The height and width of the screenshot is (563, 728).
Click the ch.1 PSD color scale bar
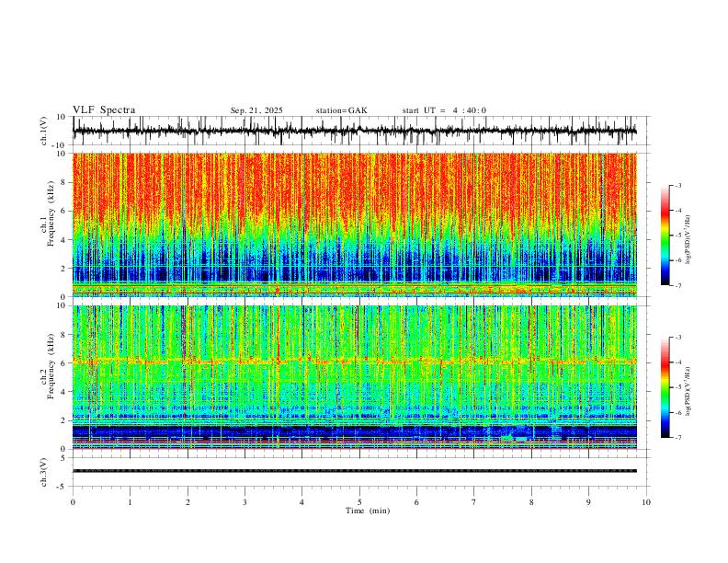pos(665,236)
